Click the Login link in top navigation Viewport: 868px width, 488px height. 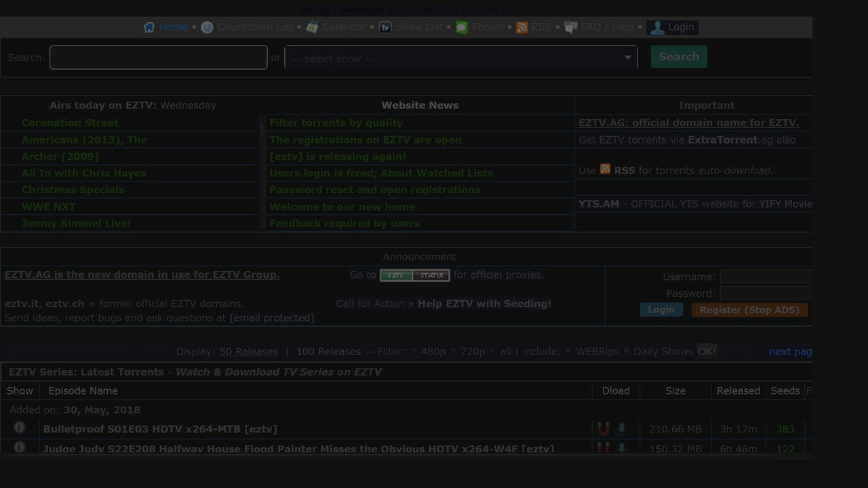[x=681, y=27]
